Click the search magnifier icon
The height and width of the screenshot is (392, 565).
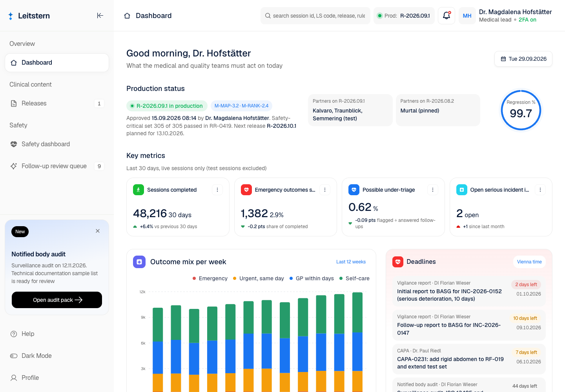(268, 16)
